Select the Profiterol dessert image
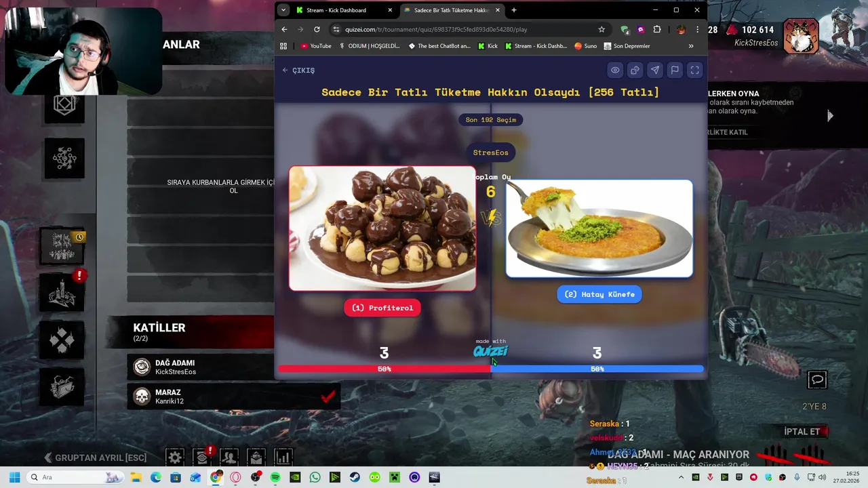This screenshot has height=488, width=868. pyautogui.click(x=382, y=228)
